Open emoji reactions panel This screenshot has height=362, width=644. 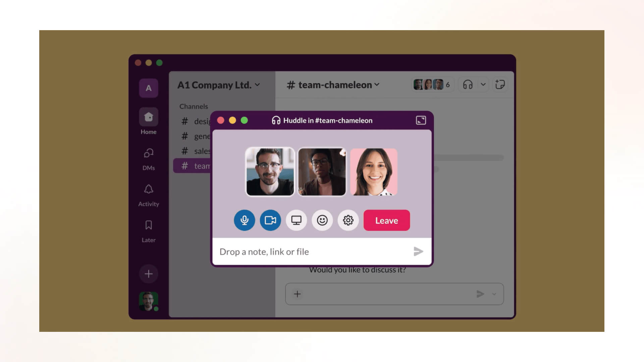point(322,220)
